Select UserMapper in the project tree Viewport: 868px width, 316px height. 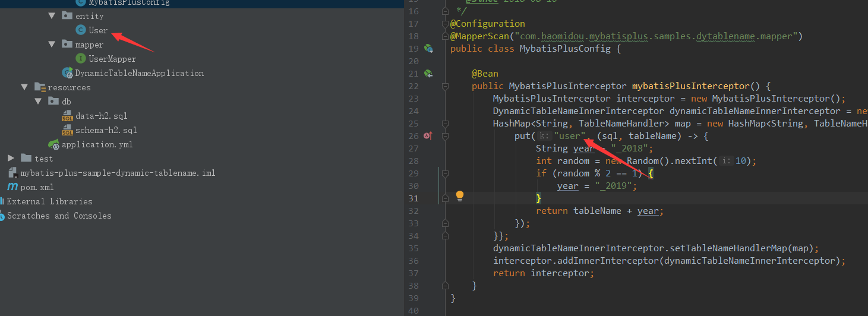tap(112, 59)
